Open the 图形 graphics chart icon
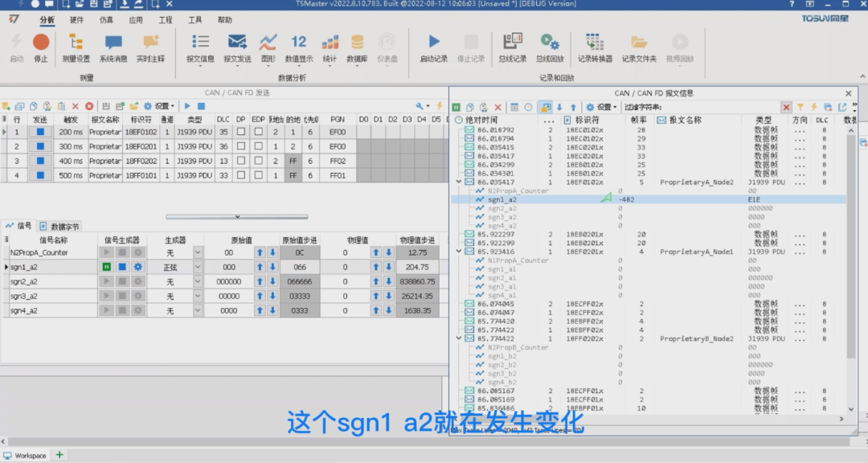The height and width of the screenshot is (463, 868). [x=268, y=43]
